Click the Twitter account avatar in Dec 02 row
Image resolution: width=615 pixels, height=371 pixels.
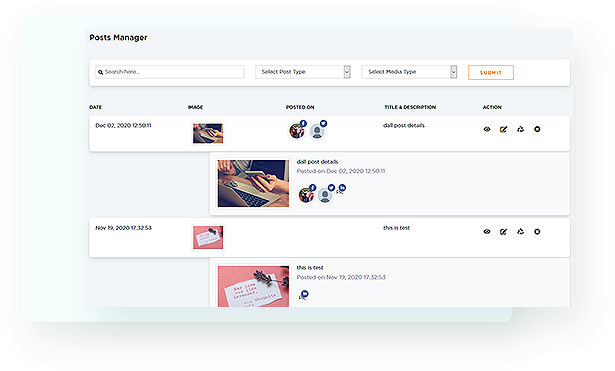click(317, 131)
